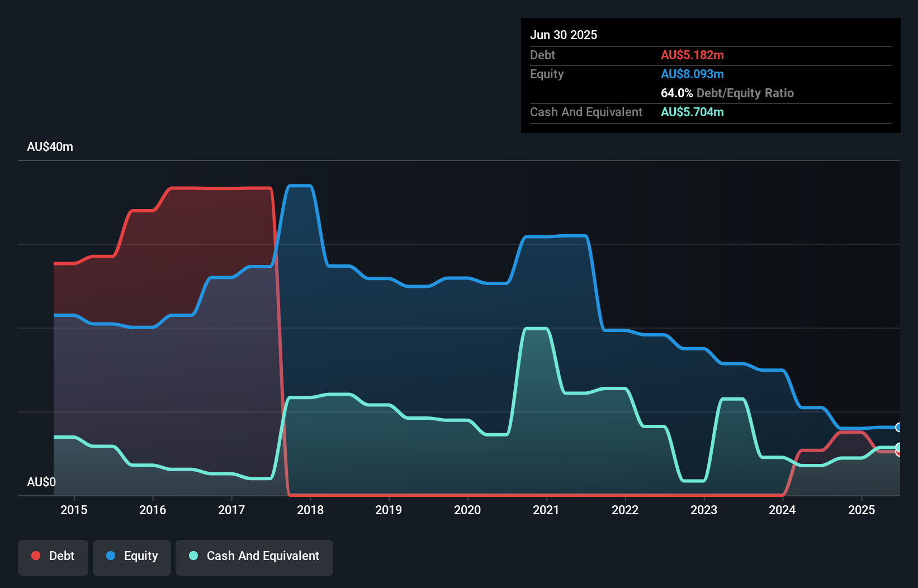Select the 2025 year label on axis
The height and width of the screenshot is (588, 918).
coord(862,510)
